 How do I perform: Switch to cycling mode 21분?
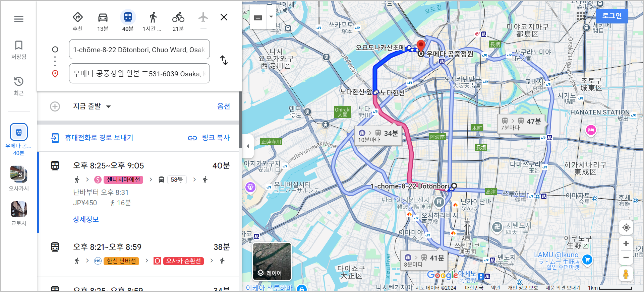pos(178,22)
